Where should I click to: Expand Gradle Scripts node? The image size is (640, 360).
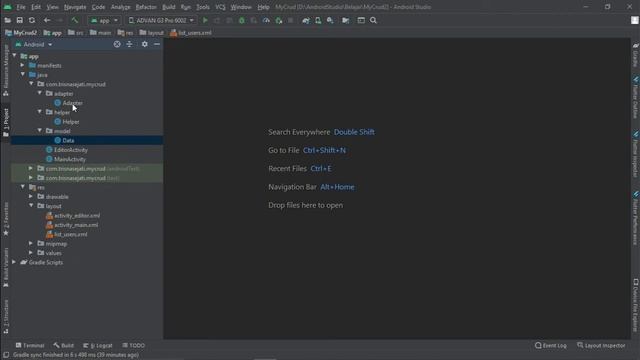coord(15,262)
